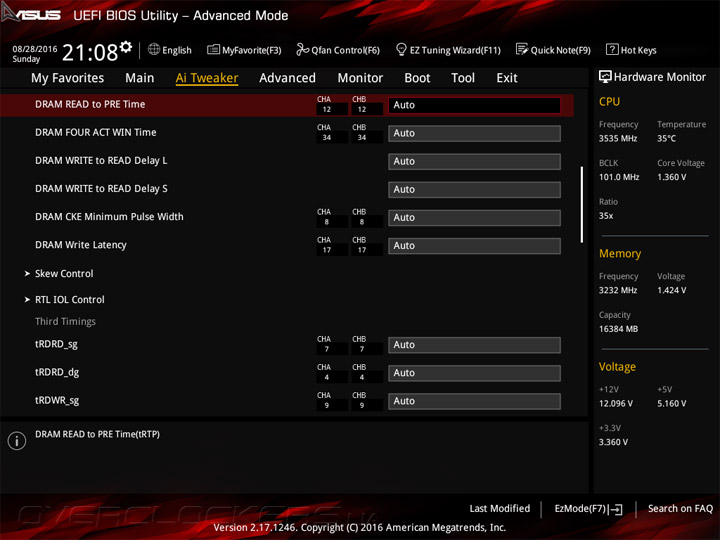Click the info icon beside tRTP description
The height and width of the screenshot is (540, 720).
click(17, 441)
